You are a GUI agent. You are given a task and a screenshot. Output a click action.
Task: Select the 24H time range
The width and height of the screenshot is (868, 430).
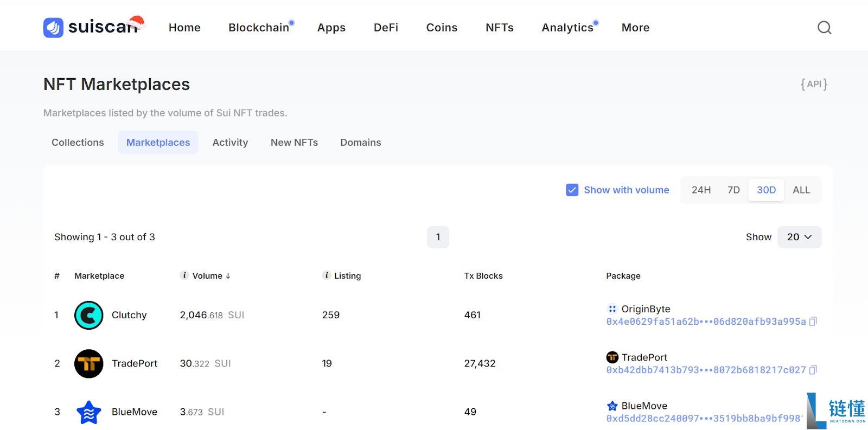[x=701, y=190]
